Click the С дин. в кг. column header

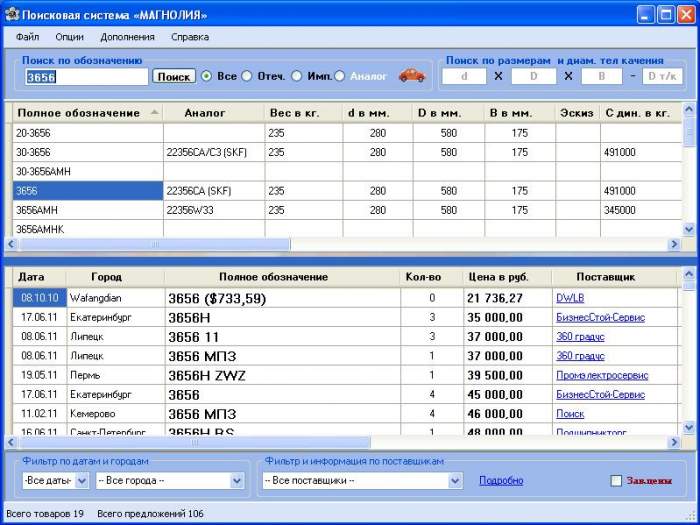click(641, 113)
